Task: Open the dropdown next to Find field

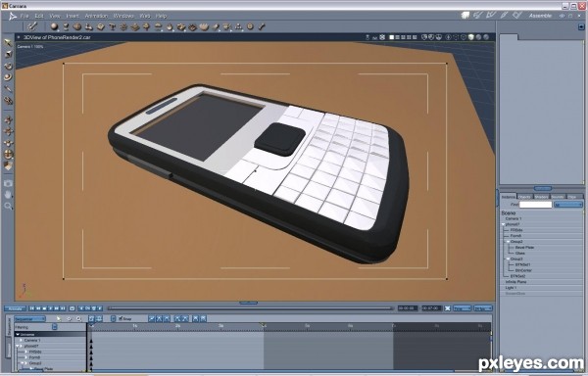Action: pyautogui.click(x=568, y=205)
